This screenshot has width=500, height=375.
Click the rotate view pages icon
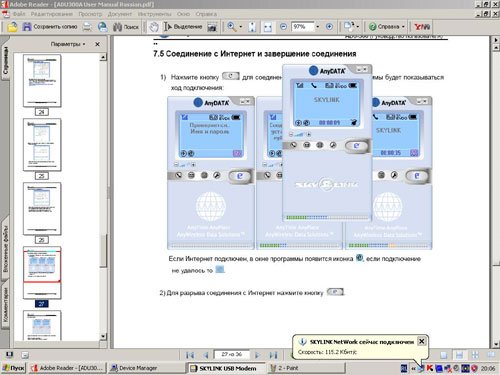(x=349, y=26)
